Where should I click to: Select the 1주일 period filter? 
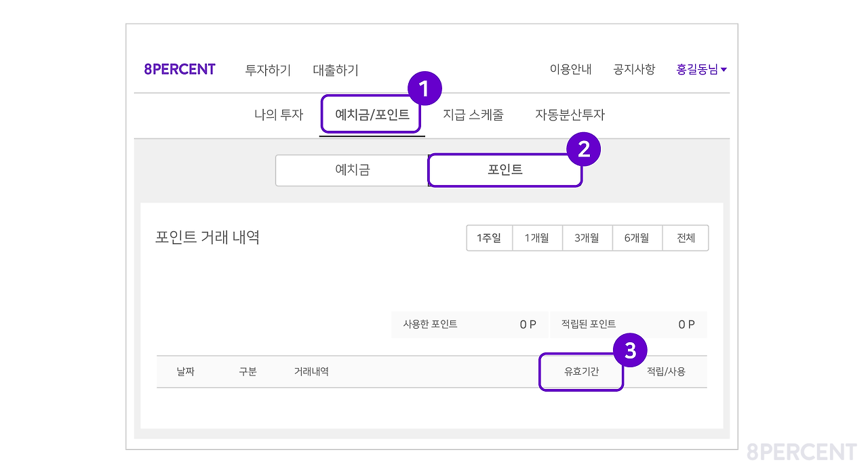click(490, 238)
